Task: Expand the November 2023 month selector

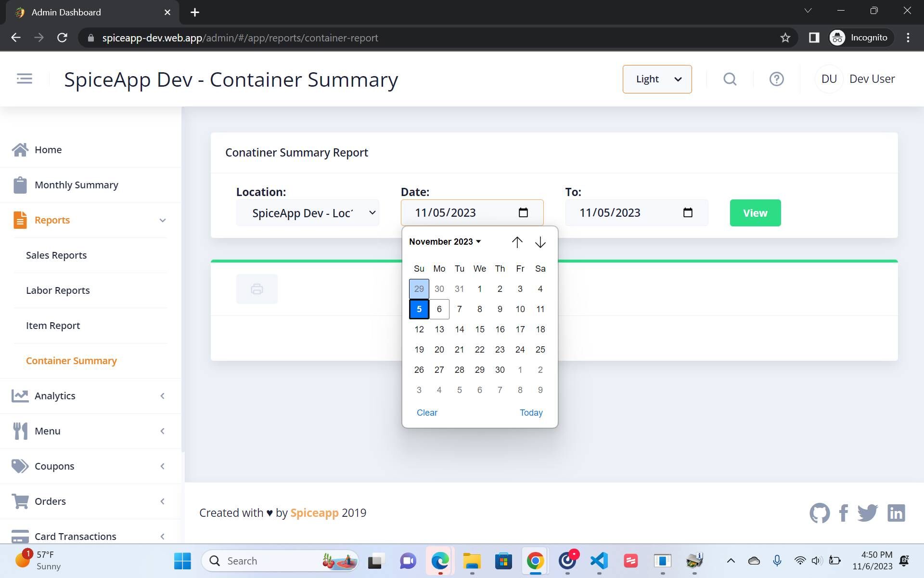Action: click(x=445, y=242)
